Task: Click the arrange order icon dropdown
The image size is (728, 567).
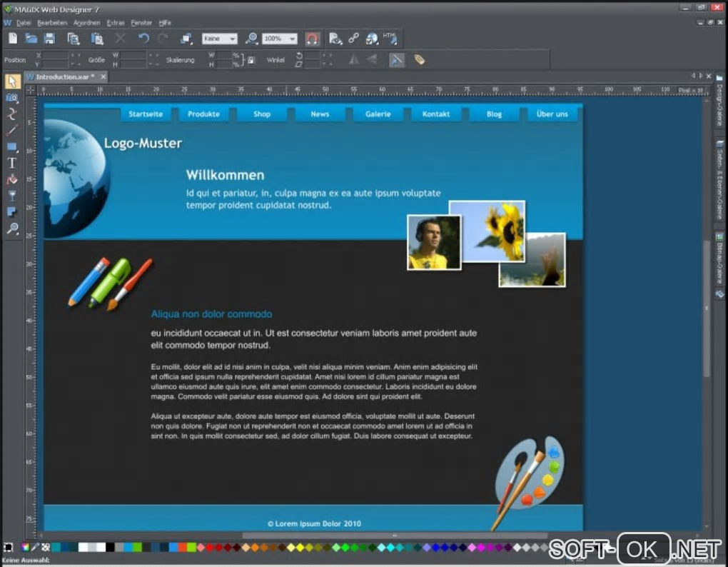Action: pyautogui.click(x=186, y=39)
